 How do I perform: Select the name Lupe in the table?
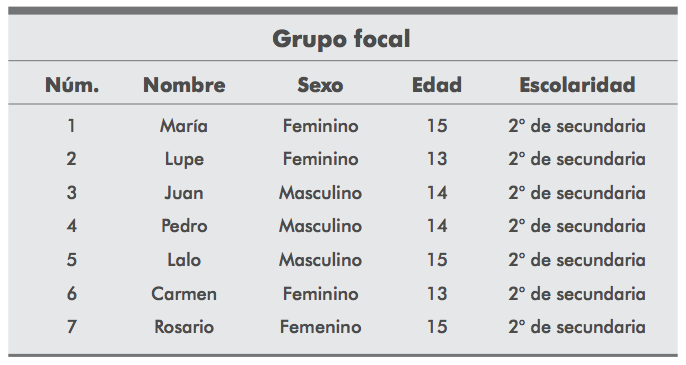[x=184, y=159]
